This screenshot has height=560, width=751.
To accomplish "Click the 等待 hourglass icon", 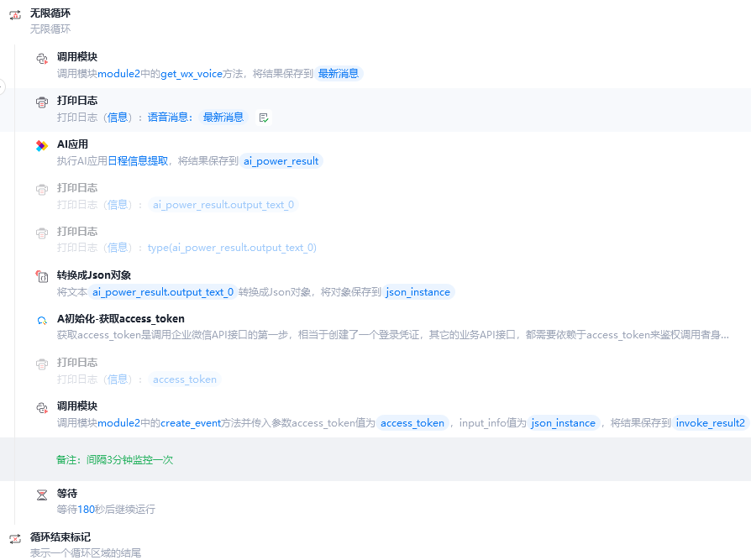I will coord(42,495).
